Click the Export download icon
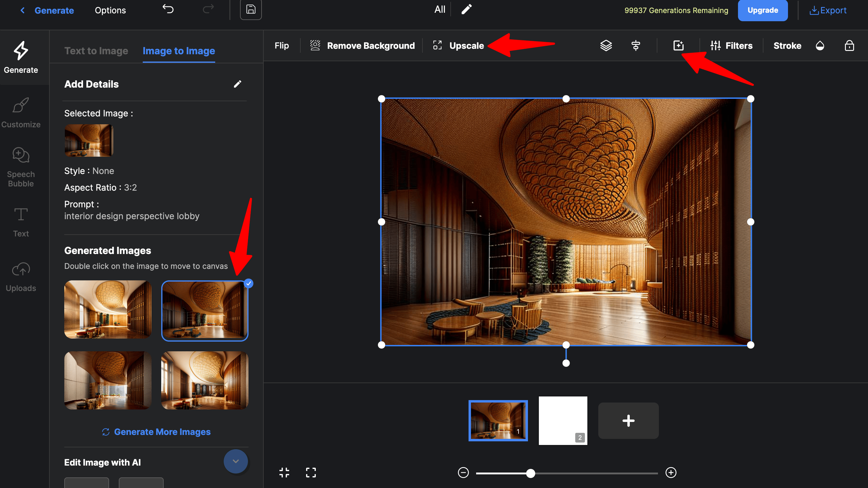This screenshot has height=488, width=868. (x=814, y=10)
